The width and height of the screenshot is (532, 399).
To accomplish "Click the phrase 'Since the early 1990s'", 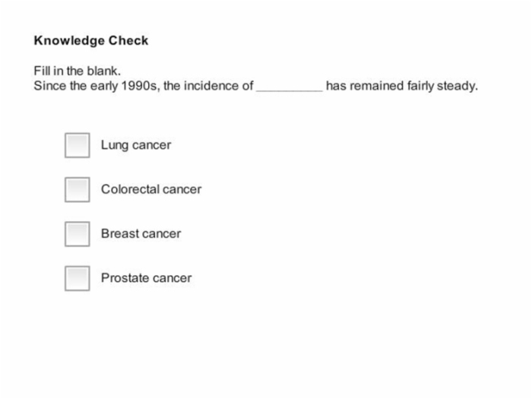I will 96,86.
